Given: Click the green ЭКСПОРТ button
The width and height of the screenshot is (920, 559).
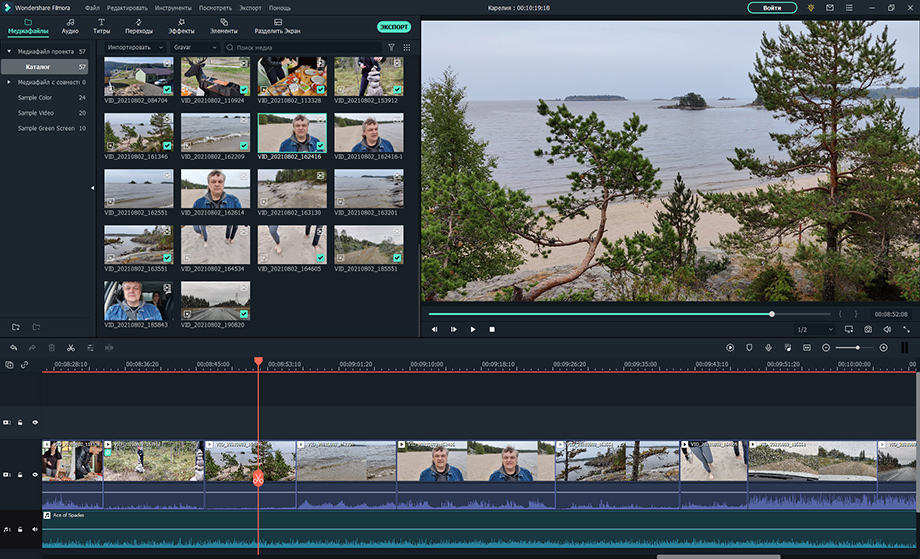Looking at the screenshot, I should (394, 27).
